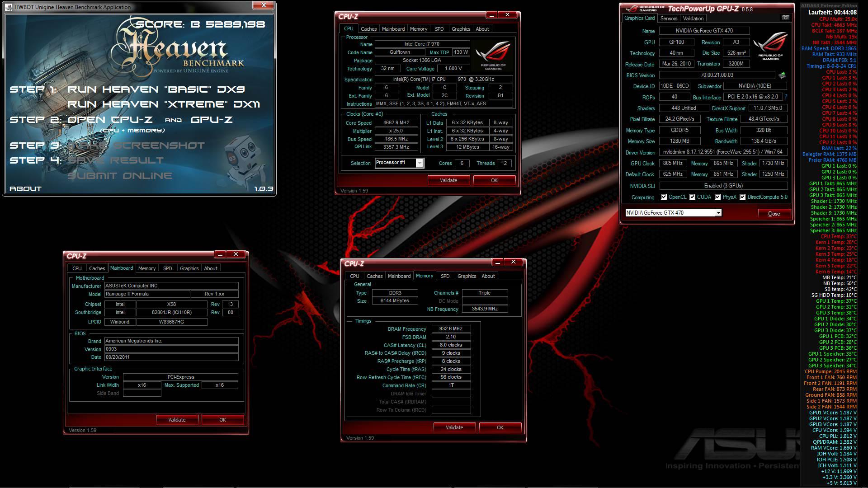The width and height of the screenshot is (868, 488).
Task: Open SPD tab in the top CPU-Z window
Action: click(439, 29)
